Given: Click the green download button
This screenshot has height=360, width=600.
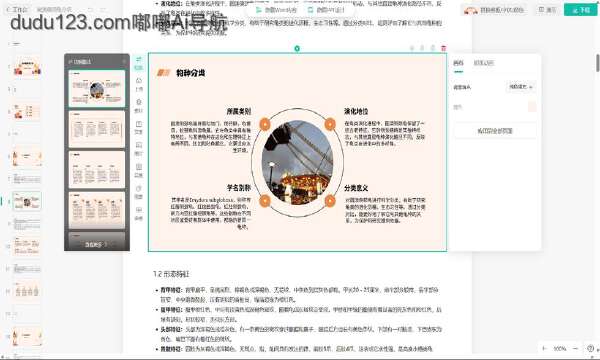Looking at the screenshot, I should [580, 10].
